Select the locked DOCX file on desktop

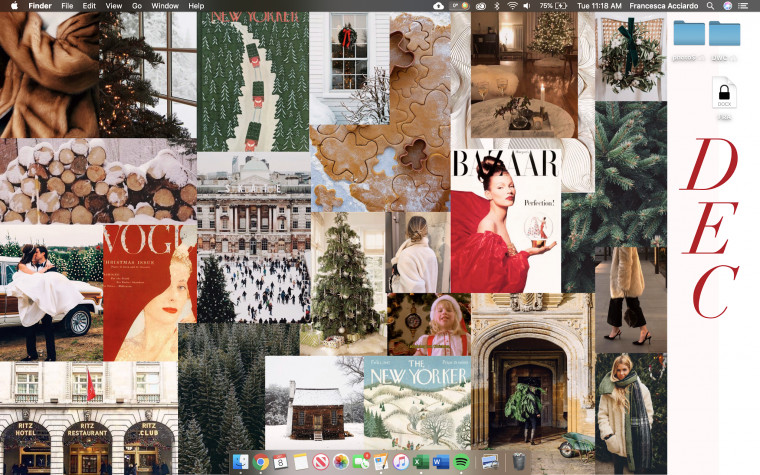[x=724, y=93]
